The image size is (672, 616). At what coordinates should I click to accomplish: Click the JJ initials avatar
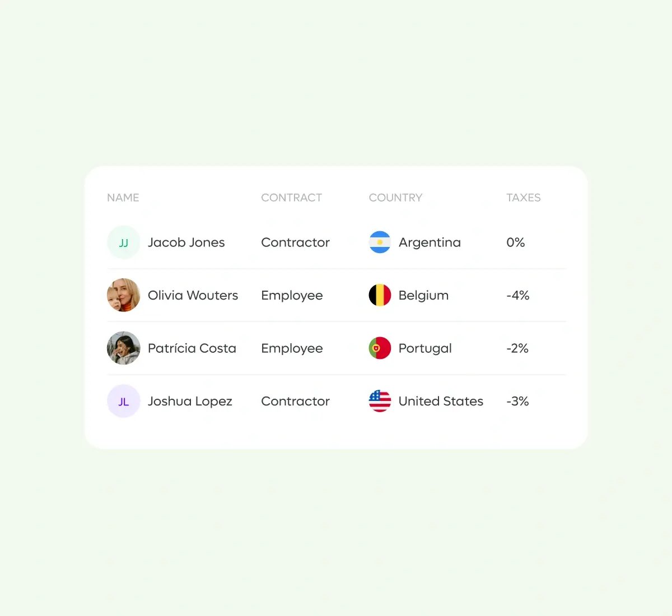coord(123,242)
